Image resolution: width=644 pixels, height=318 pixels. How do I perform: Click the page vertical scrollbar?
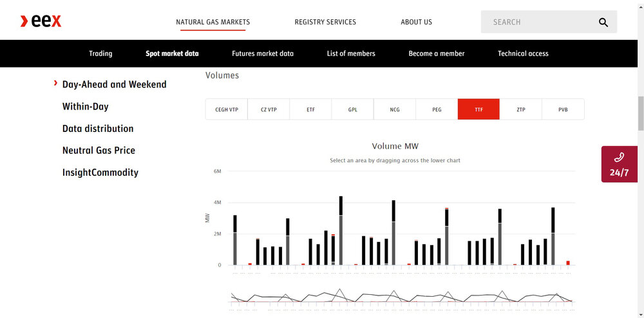[639, 113]
